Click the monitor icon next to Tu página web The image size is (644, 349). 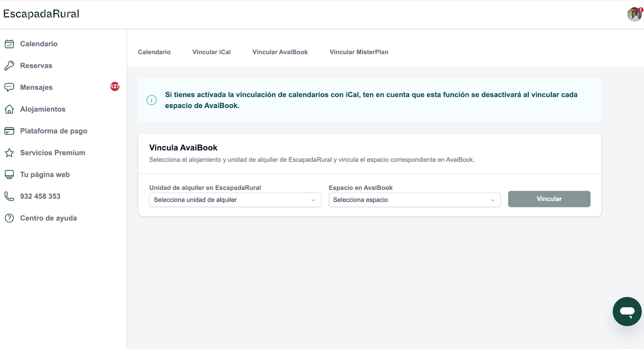9,174
